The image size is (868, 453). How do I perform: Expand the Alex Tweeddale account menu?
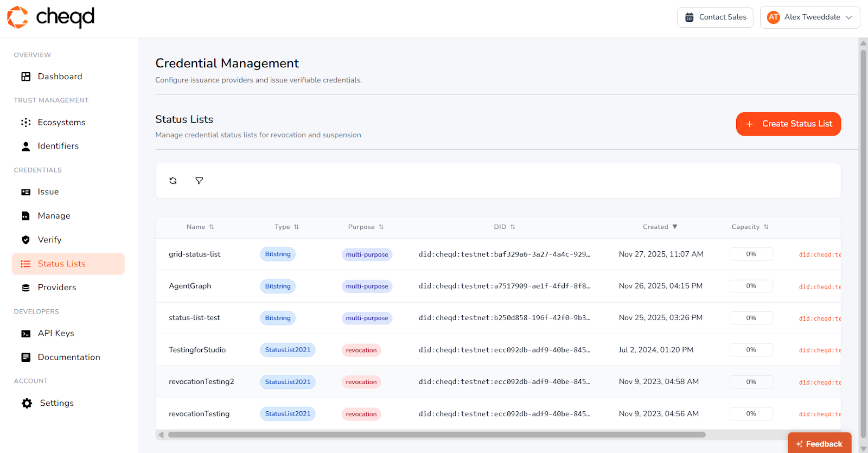click(809, 17)
